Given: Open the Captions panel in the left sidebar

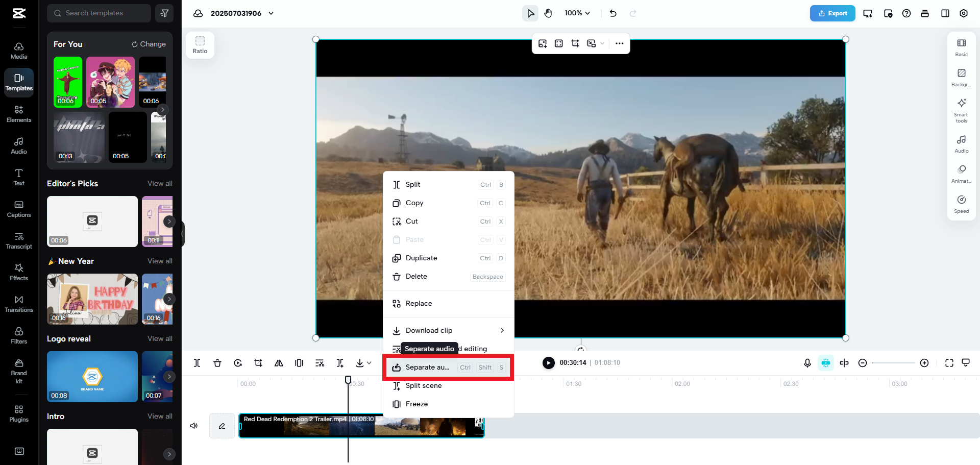Looking at the screenshot, I should [19, 208].
